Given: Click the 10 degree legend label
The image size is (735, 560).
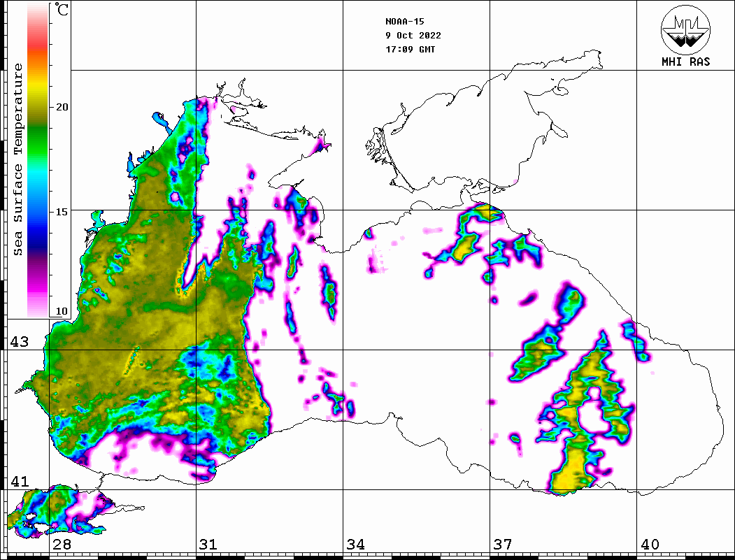Looking at the screenshot, I should pyautogui.click(x=62, y=311).
